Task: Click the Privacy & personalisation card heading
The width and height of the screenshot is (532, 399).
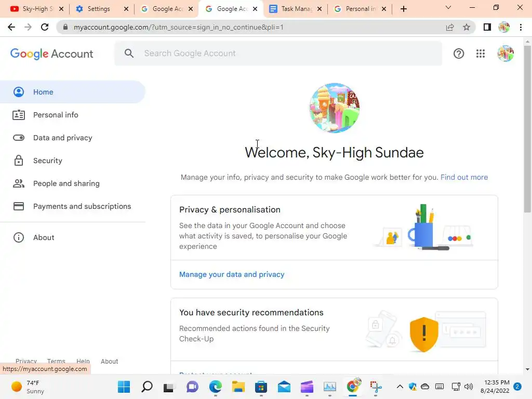Action: pos(230,210)
